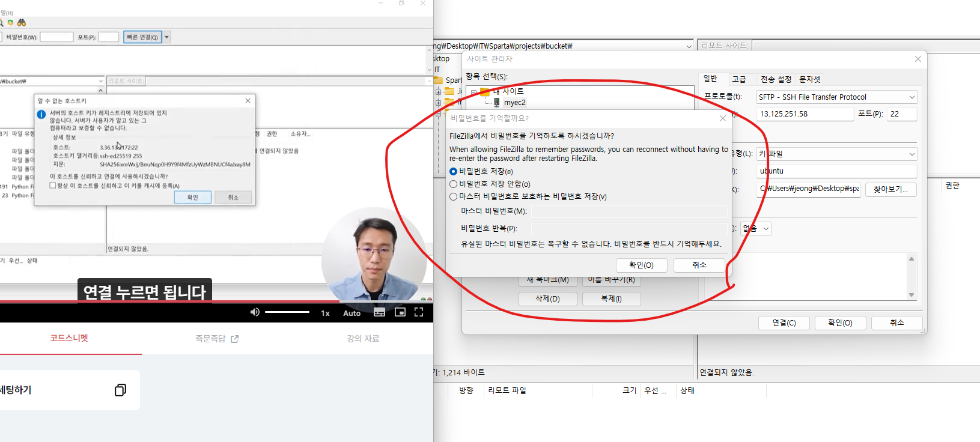
Task: Confirm password dialog with 확인(O)
Action: 641,265
